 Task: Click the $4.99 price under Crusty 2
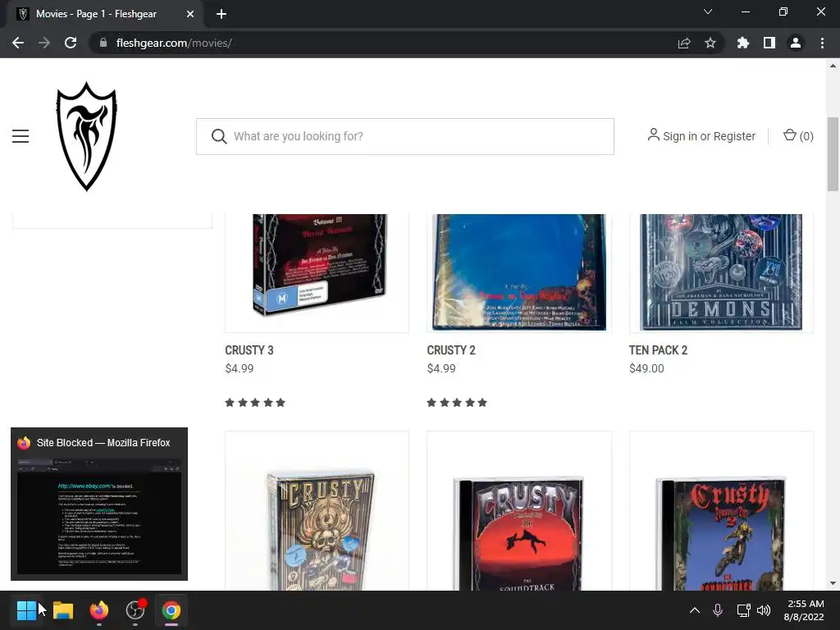coord(441,368)
